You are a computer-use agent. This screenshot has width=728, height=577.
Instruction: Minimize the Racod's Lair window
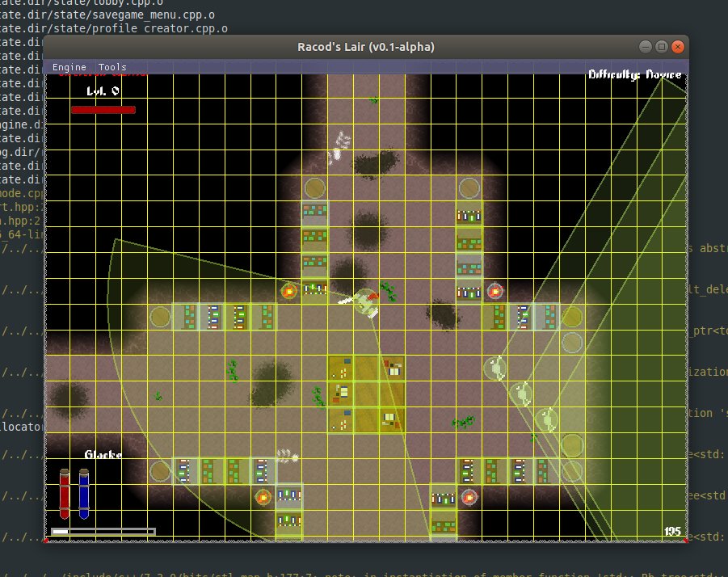tap(646, 46)
